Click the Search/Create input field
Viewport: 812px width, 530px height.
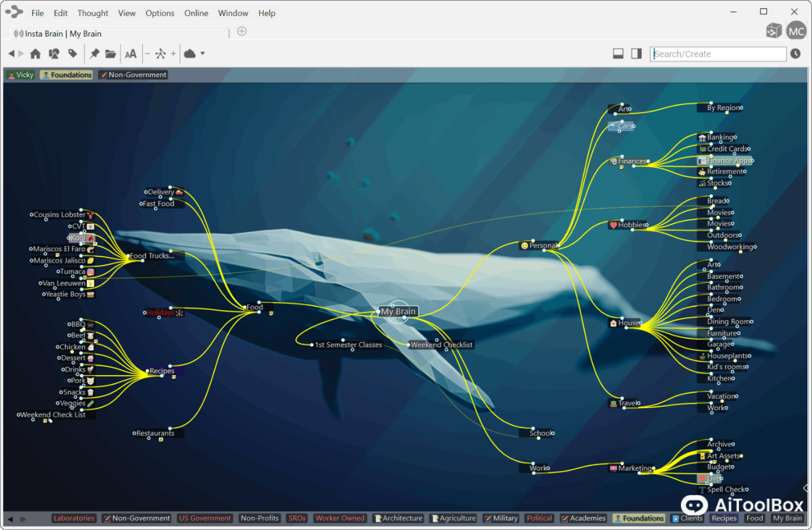coord(718,54)
